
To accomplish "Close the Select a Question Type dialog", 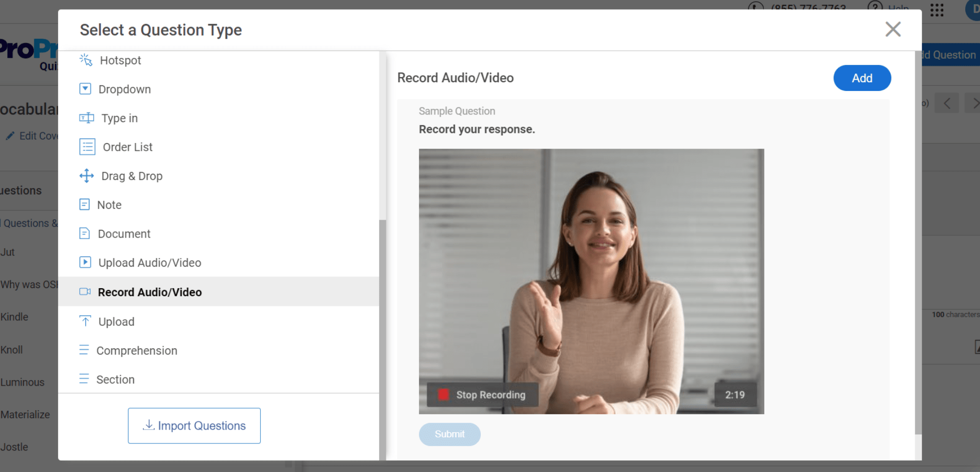I will pyautogui.click(x=893, y=29).
